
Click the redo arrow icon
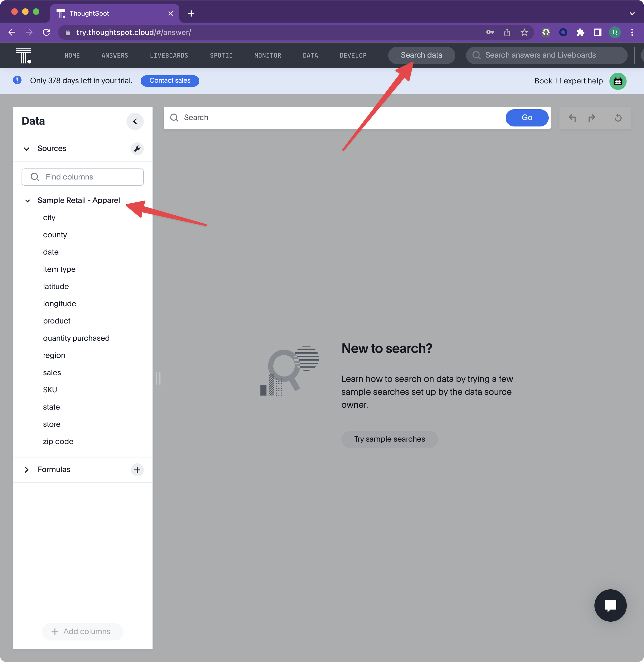pos(591,118)
